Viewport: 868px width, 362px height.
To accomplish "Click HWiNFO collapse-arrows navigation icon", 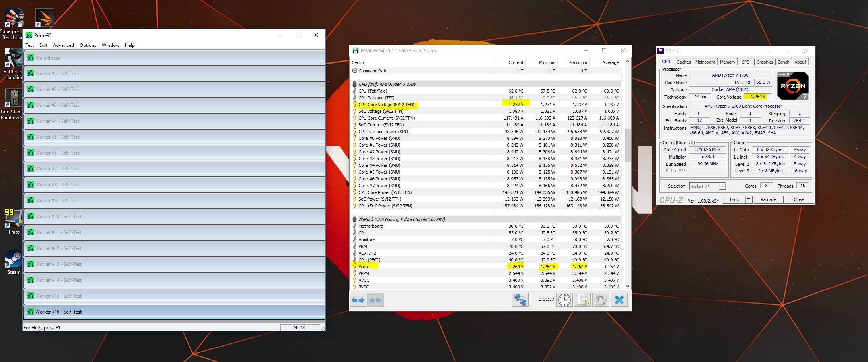I will coord(375,300).
